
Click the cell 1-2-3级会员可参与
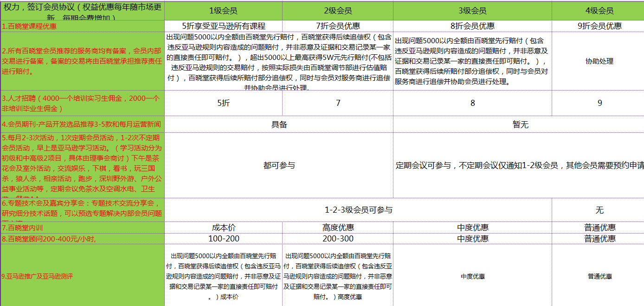click(x=358, y=210)
